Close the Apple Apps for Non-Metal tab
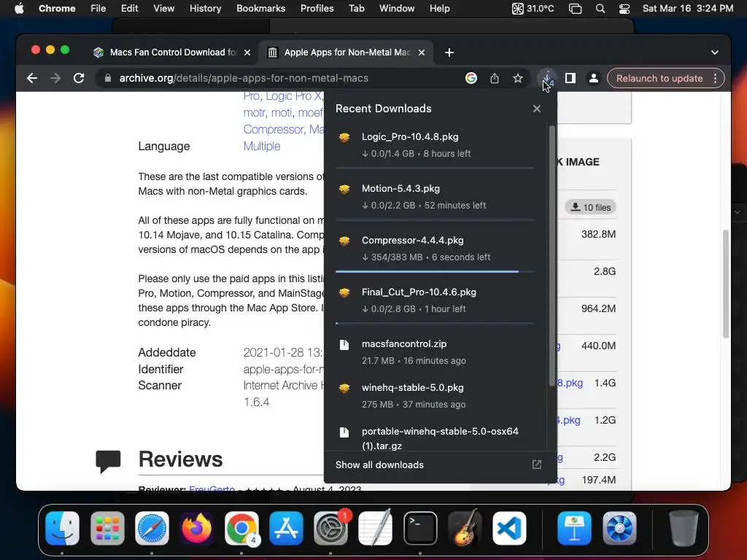Image resolution: width=747 pixels, height=560 pixels. [422, 52]
